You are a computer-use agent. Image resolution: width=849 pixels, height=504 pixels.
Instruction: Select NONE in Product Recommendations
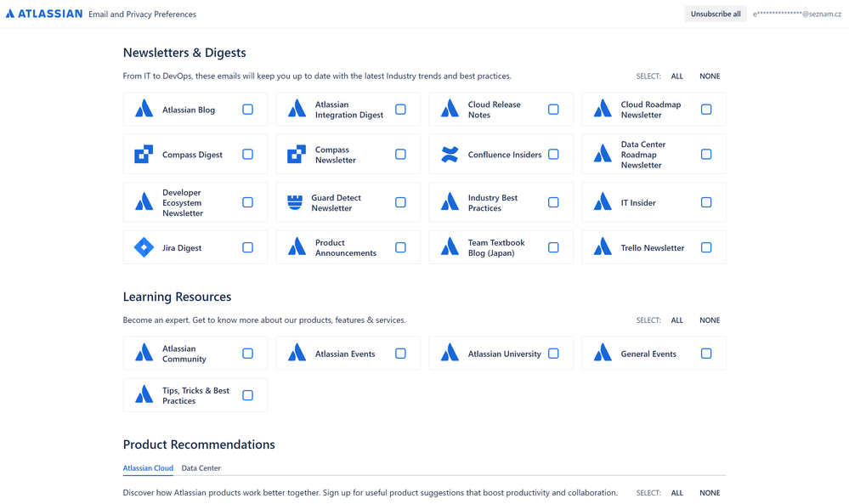pyautogui.click(x=710, y=493)
